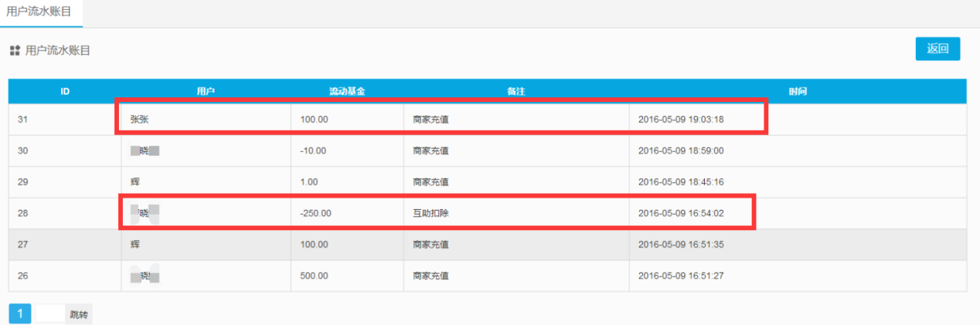Click the 跳转 page jump button
This screenshot has height=325, width=980.
pyautogui.click(x=78, y=314)
